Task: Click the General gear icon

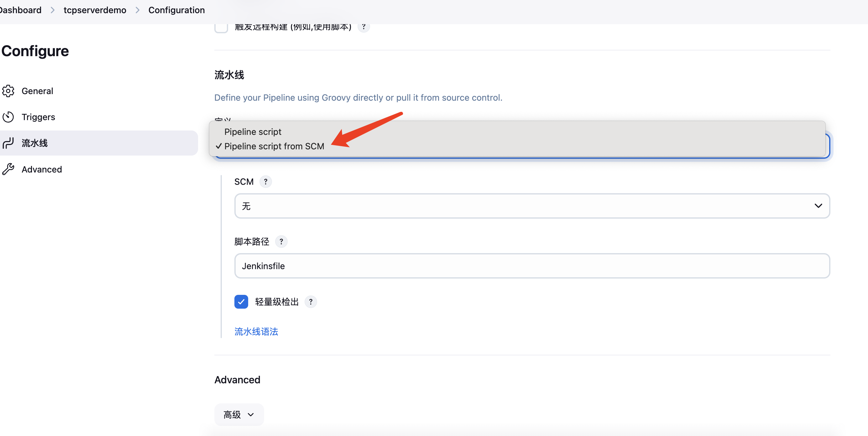Action: (8, 91)
